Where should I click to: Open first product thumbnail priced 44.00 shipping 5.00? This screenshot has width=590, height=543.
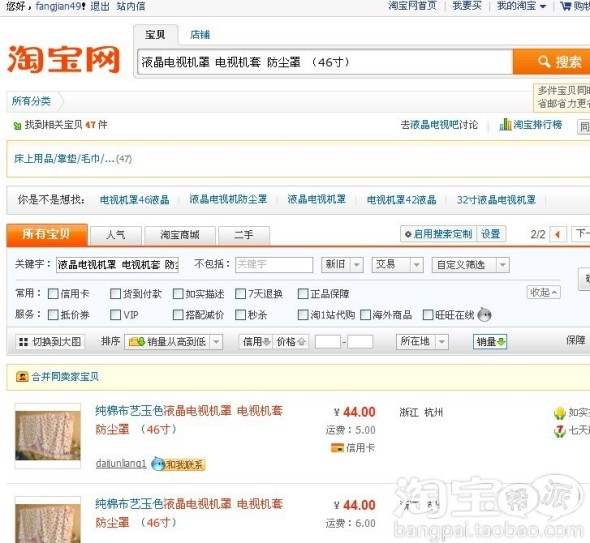pyautogui.click(x=48, y=436)
